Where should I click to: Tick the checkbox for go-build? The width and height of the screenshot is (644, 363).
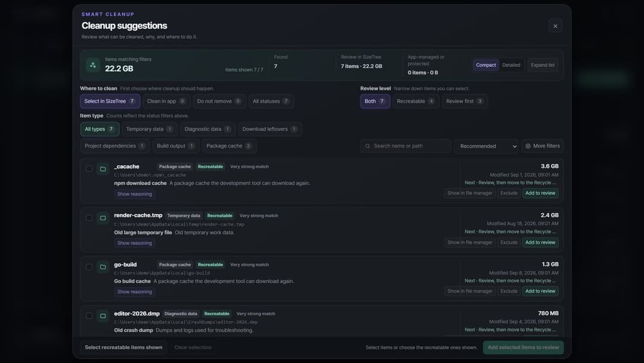[x=89, y=267]
